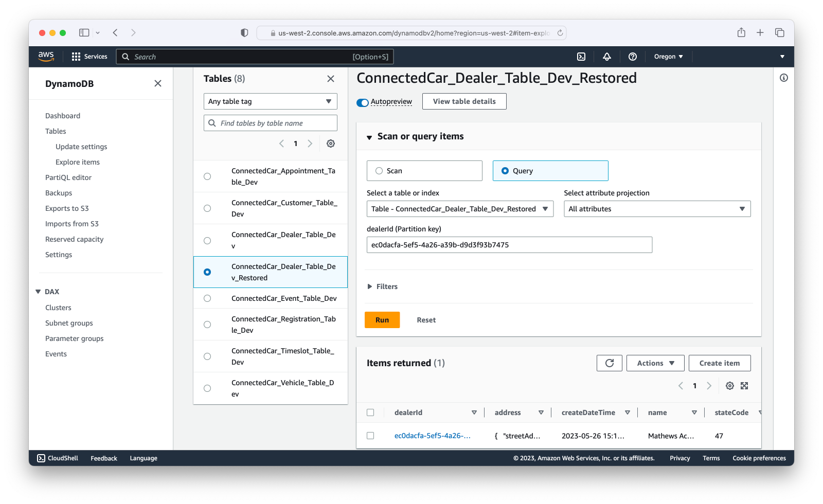Go back in browser history

tap(115, 32)
